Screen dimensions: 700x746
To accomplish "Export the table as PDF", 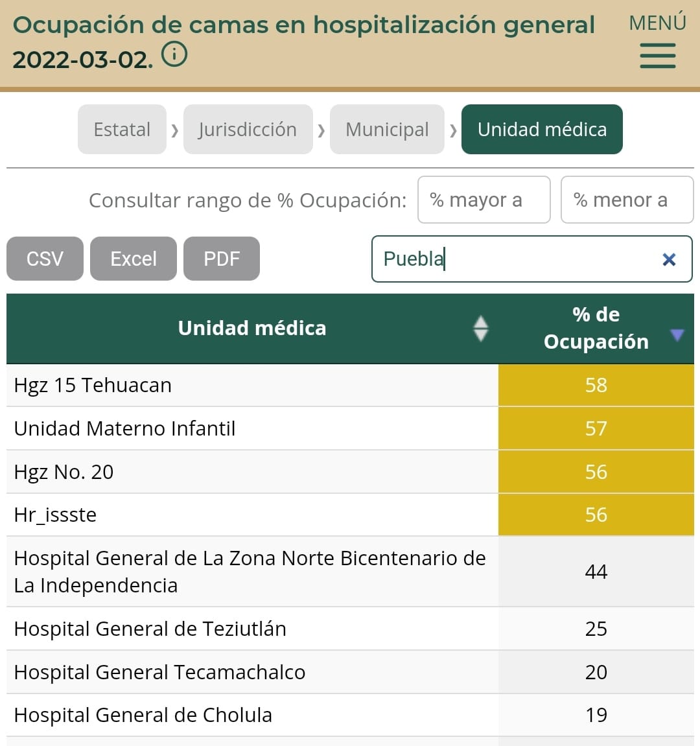I will [x=222, y=259].
